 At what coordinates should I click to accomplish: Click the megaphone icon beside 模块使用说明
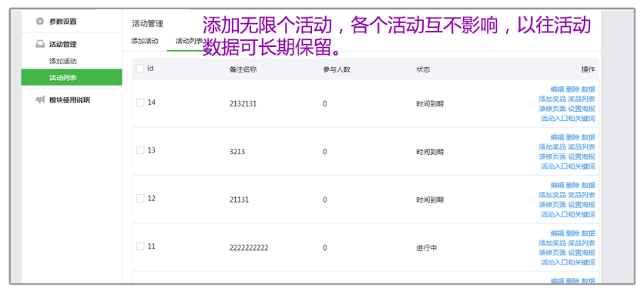point(40,100)
